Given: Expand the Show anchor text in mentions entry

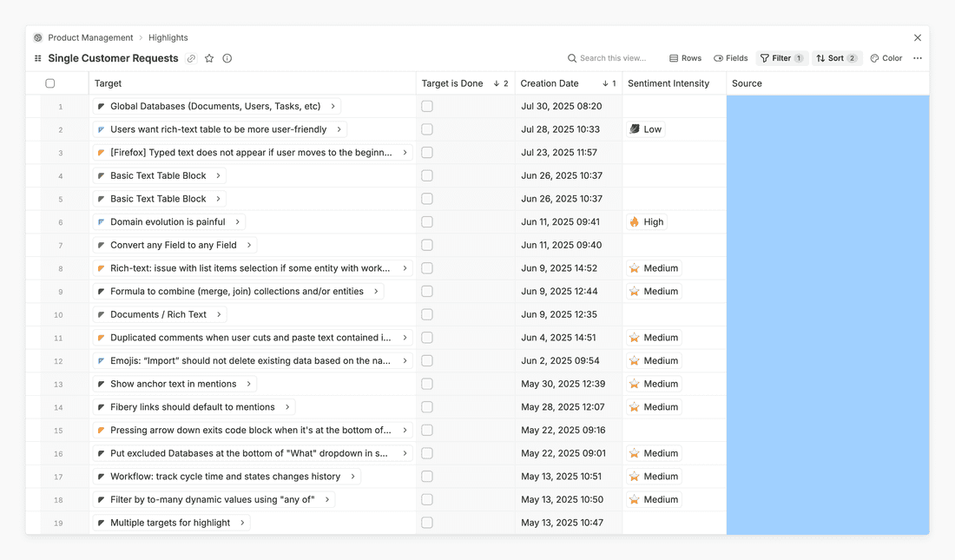Looking at the screenshot, I should click(x=249, y=384).
